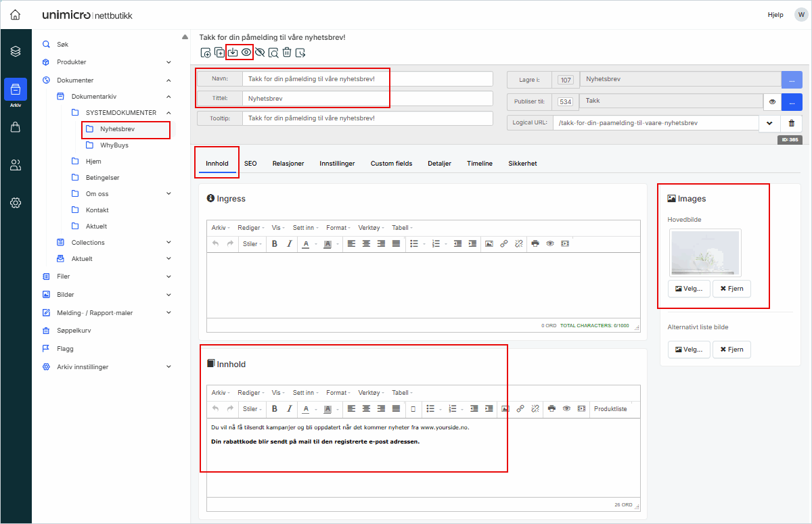Viewport: 812px width, 524px height.
Task: Open the settings gear in left sidebar
Action: (16, 202)
